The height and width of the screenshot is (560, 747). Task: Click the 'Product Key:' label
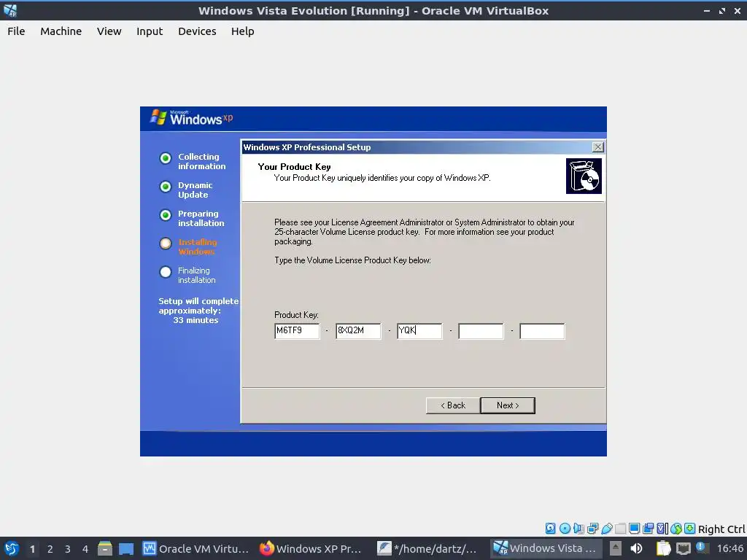click(296, 315)
